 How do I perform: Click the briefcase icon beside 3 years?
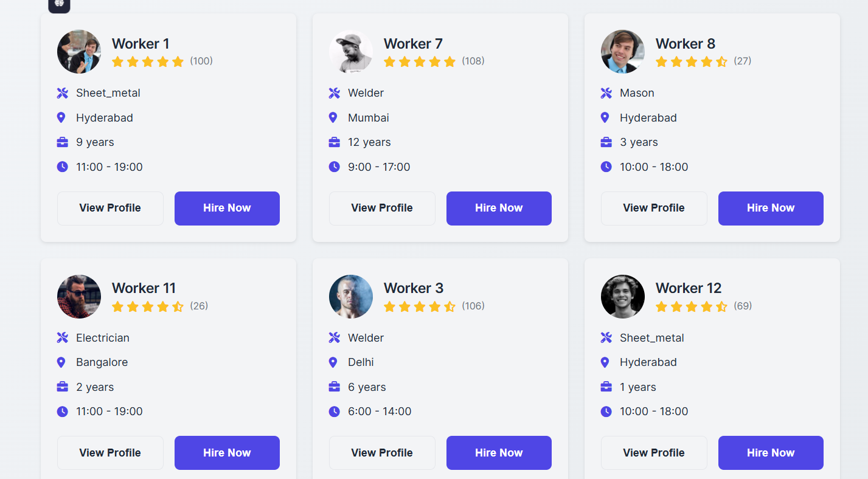[606, 142]
